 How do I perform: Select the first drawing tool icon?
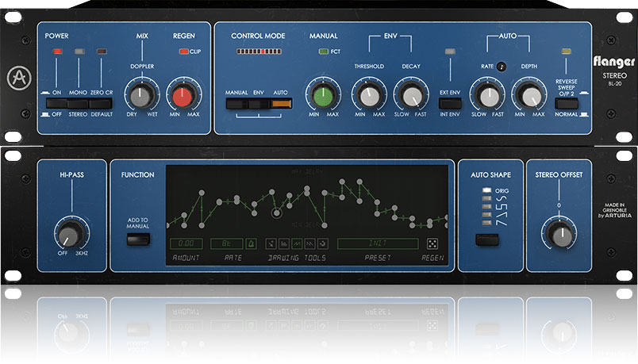pos(271,243)
